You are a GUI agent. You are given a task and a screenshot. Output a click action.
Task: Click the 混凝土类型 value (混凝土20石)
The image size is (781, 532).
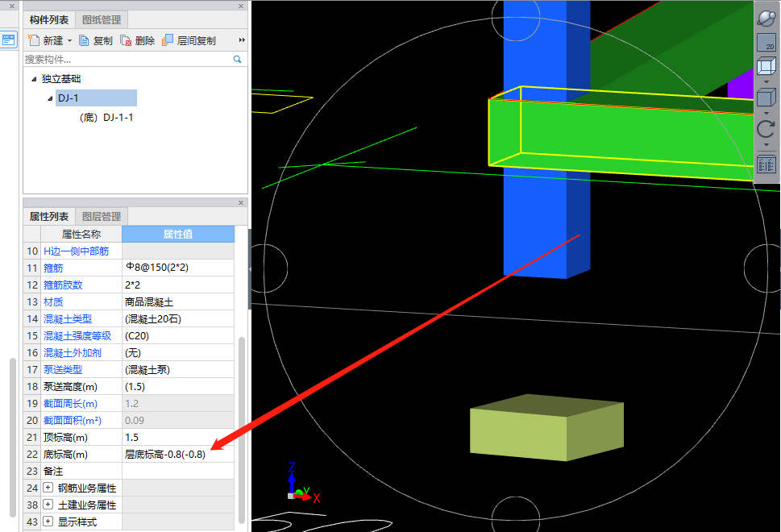(178, 319)
